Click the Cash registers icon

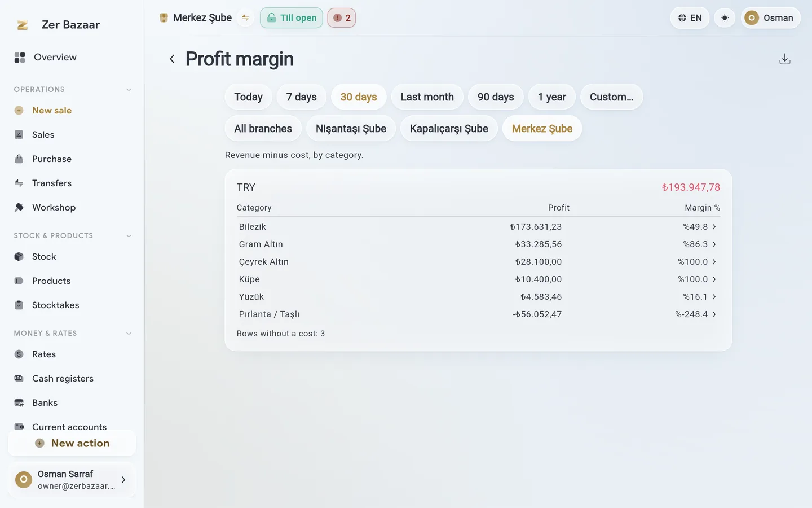(x=19, y=379)
